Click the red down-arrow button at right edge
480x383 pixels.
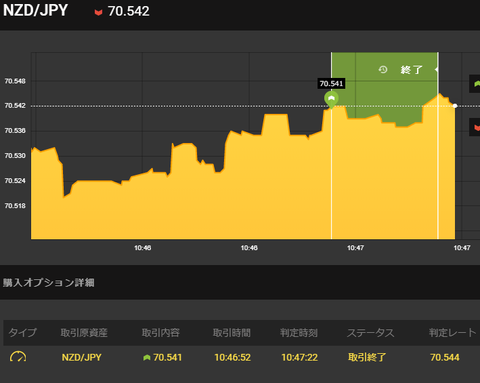pos(476,127)
